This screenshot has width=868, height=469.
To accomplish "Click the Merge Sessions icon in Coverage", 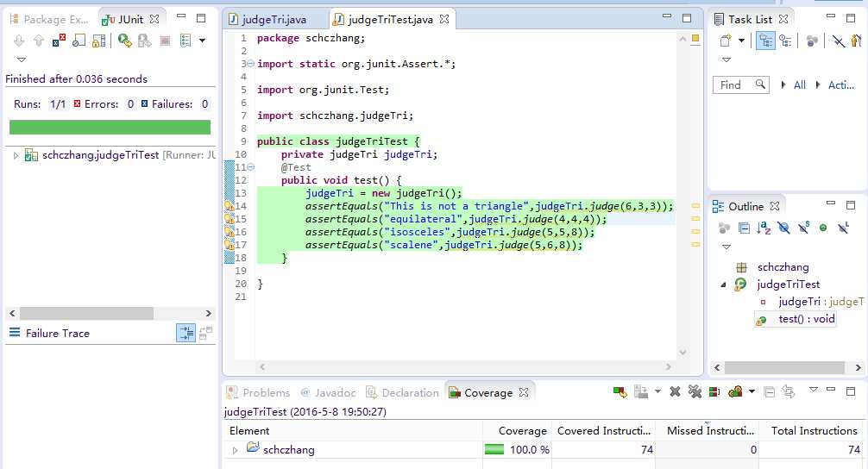I will 714,392.
